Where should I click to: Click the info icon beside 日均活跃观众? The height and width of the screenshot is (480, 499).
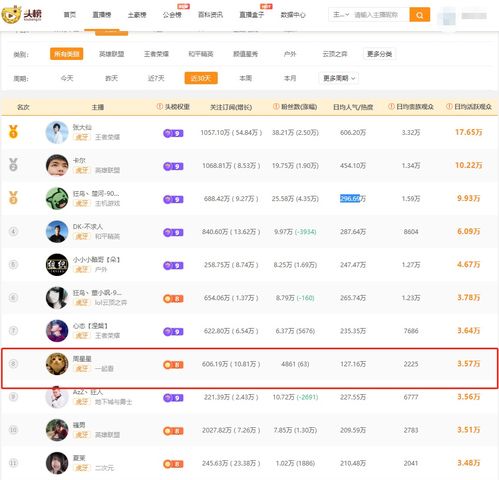449,106
